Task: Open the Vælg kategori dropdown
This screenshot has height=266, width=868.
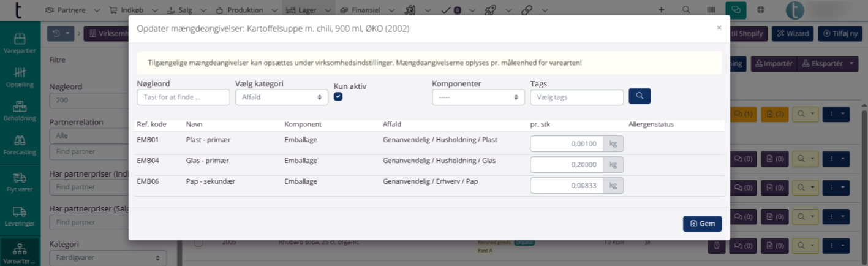Action: (x=281, y=97)
